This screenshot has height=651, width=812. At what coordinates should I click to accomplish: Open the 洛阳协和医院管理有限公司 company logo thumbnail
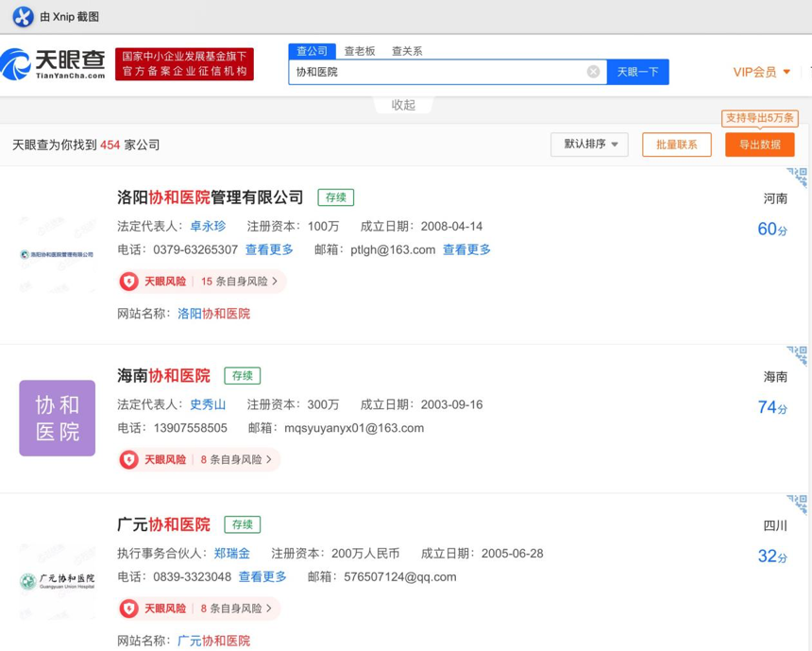pyautogui.click(x=57, y=254)
